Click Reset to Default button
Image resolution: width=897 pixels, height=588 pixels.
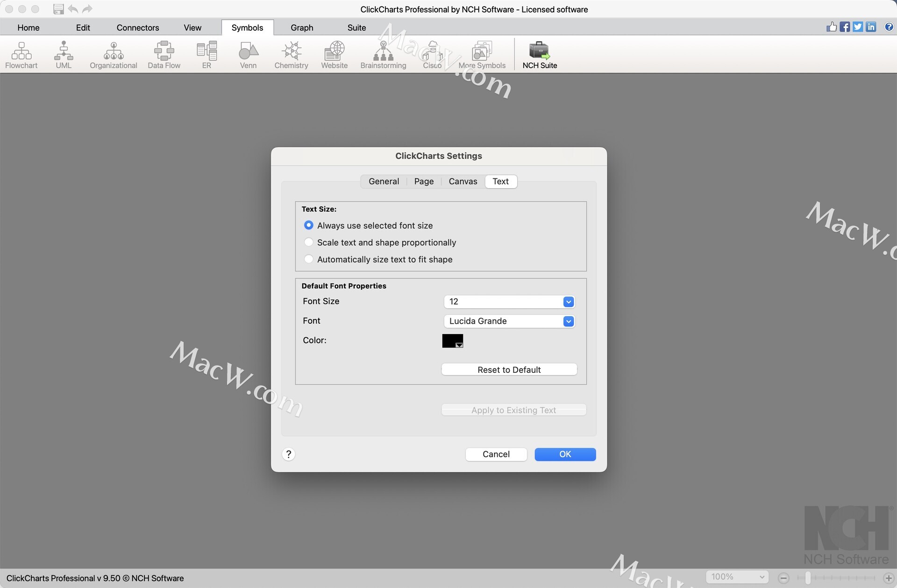[x=509, y=369]
